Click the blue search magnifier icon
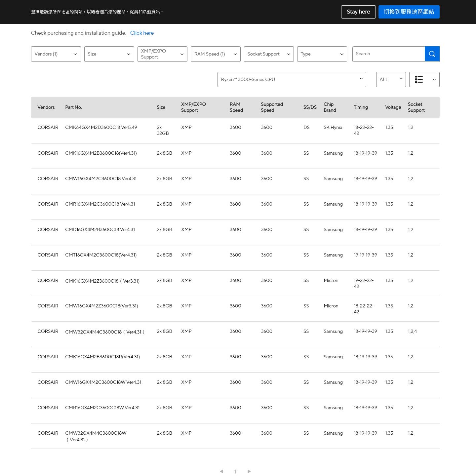This screenshot has width=476, height=476. (432, 54)
